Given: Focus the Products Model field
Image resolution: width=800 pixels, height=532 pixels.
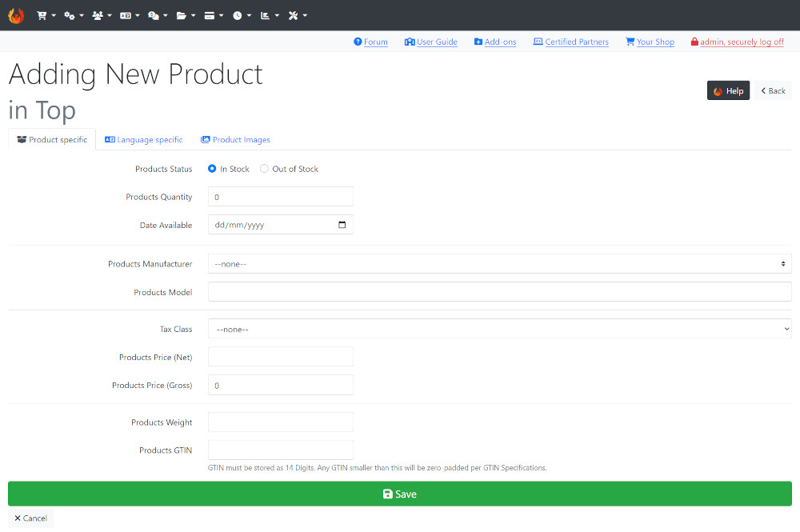Looking at the screenshot, I should tap(499, 292).
